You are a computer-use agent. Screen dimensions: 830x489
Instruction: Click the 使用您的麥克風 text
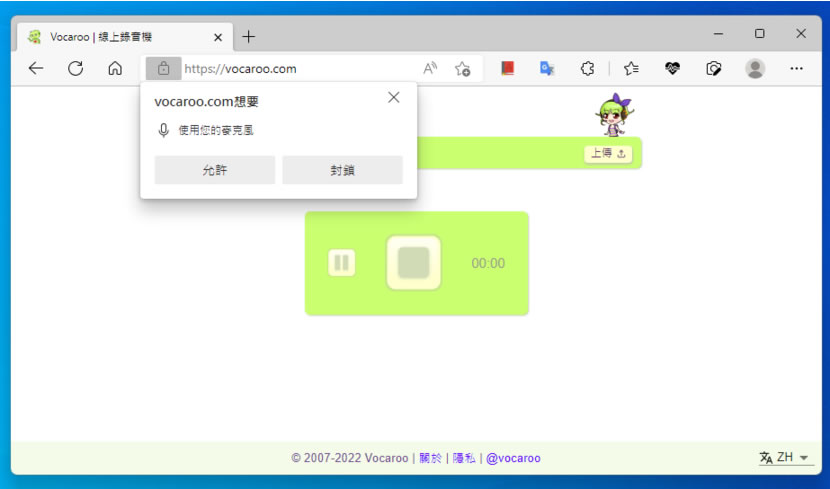pyautogui.click(x=216, y=130)
